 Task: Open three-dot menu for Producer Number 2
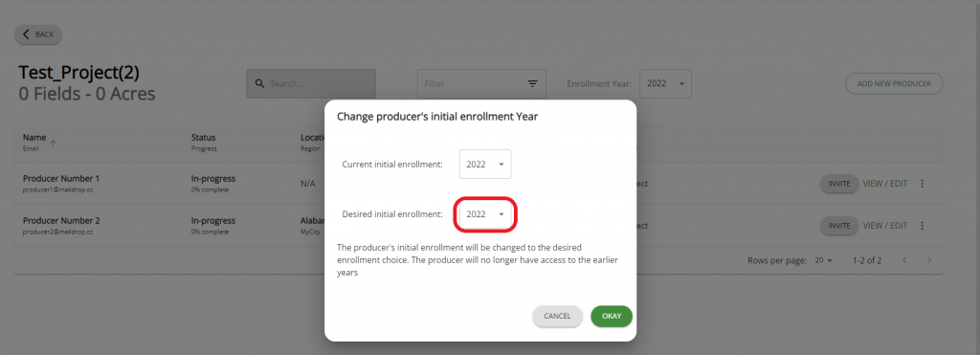pos(923,226)
